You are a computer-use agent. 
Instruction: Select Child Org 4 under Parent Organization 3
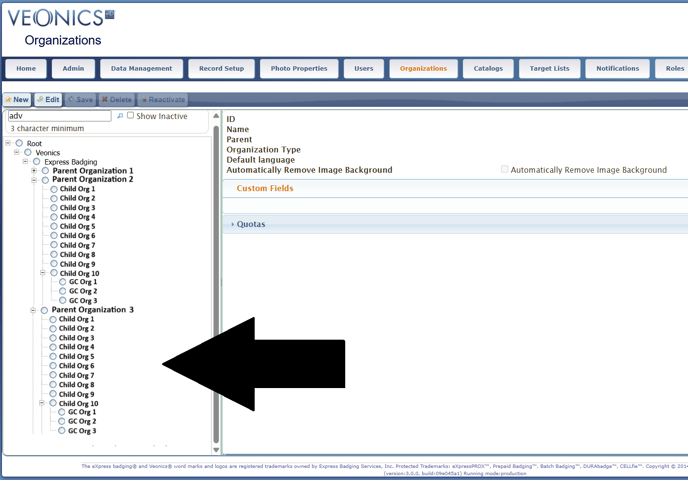pos(53,347)
